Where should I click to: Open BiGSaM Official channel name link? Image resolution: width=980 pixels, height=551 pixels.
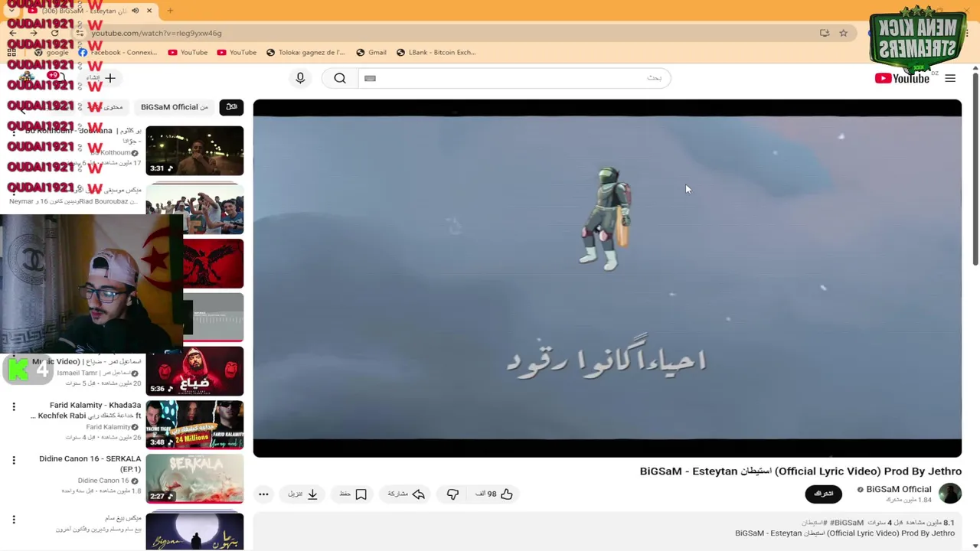point(899,489)
